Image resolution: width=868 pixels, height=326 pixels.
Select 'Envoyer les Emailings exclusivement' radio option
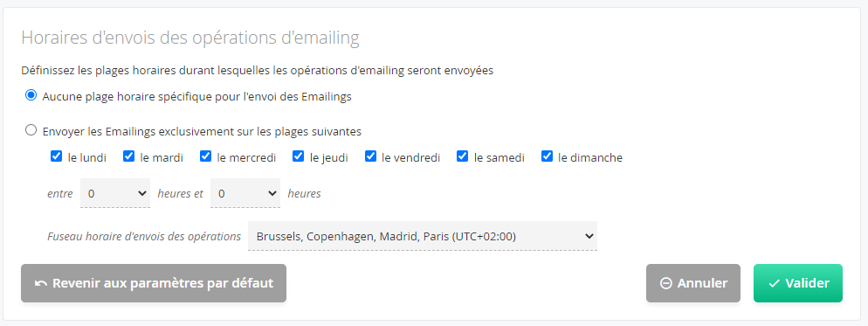31,131
